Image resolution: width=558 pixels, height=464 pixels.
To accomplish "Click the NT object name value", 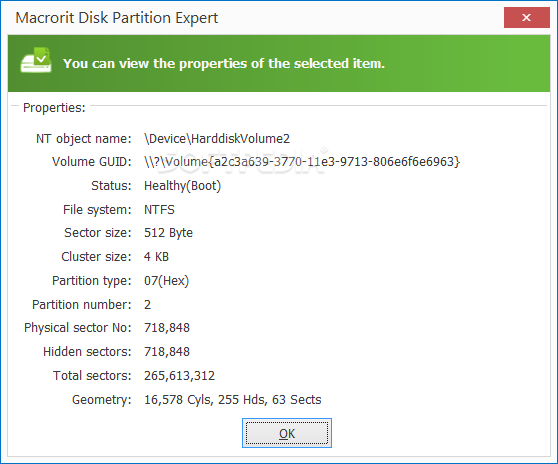I will [217, 138].
